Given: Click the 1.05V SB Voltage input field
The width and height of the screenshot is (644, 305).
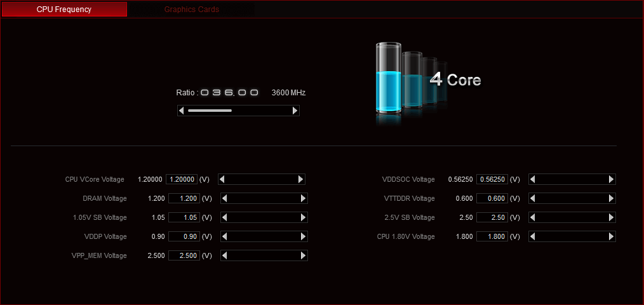Looking at the screenshot, I should click(184, 217).
